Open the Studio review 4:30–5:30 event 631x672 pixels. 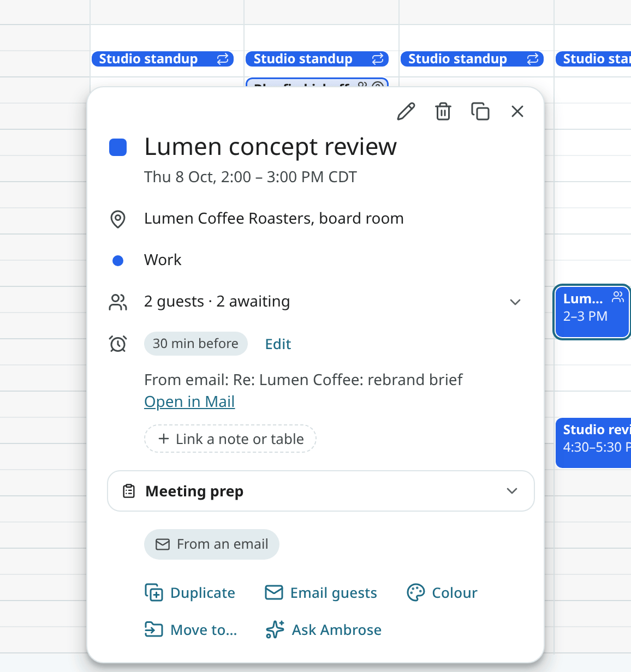593,443
